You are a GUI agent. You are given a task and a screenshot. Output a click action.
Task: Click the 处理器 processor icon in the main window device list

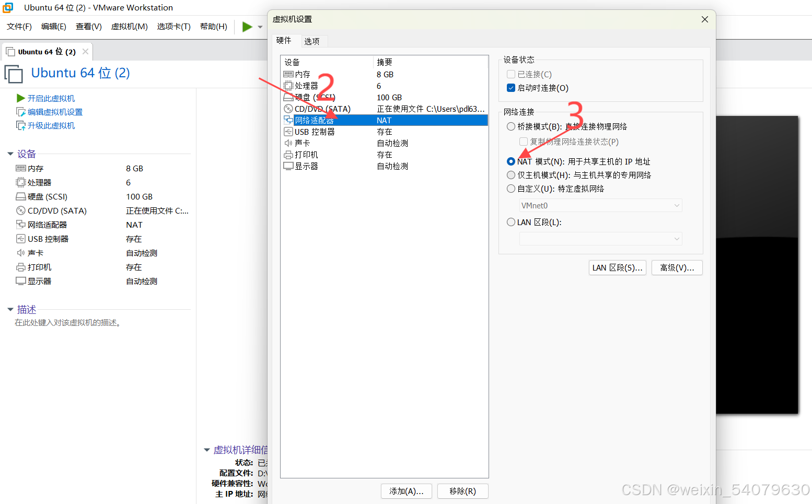21,182
